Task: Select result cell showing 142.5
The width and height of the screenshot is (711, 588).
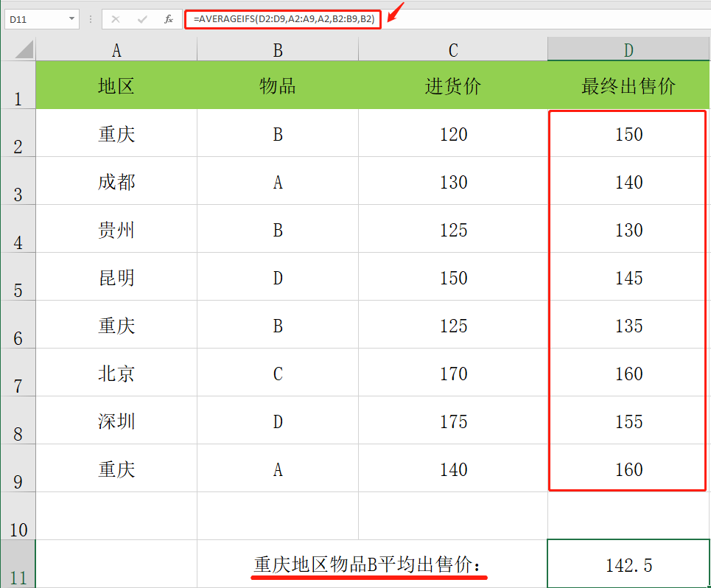Action: (x=628, y=564)
